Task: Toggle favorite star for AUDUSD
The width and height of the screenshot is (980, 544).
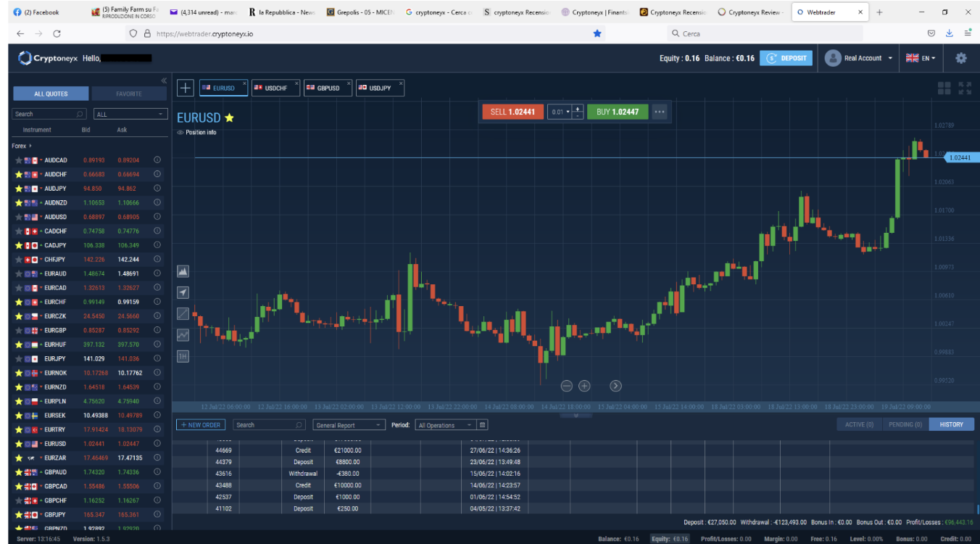Action: click(x=19, y=217)
